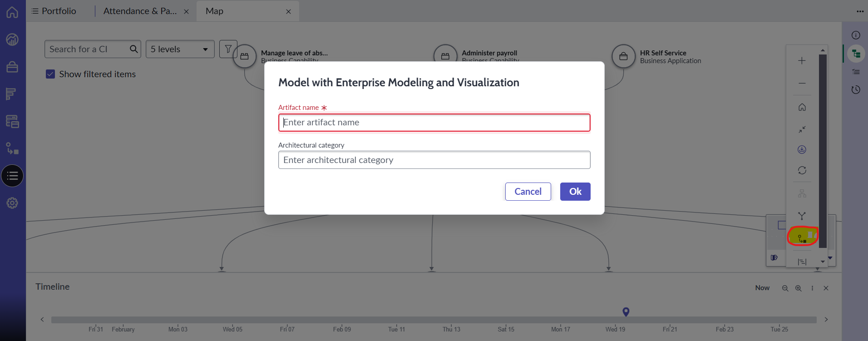Select the Portfolio menu tab

click(54, 11)
